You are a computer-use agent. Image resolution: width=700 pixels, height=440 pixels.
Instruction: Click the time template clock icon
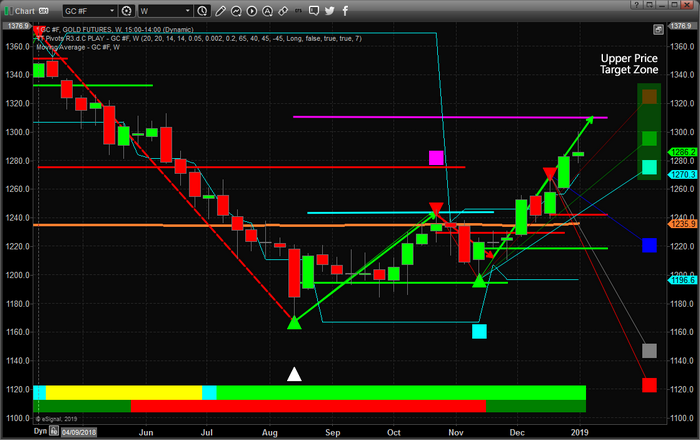click(203, 11)
